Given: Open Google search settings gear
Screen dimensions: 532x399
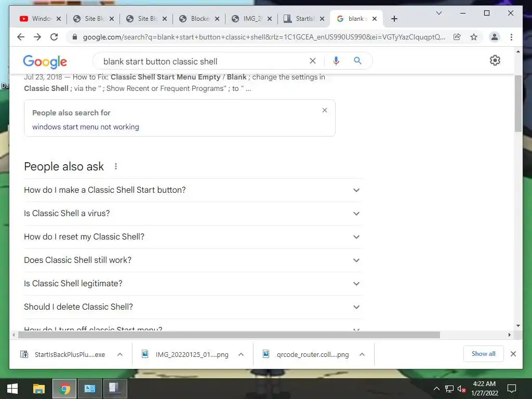Looking at the screenshot, I should (x=495, y=60).
